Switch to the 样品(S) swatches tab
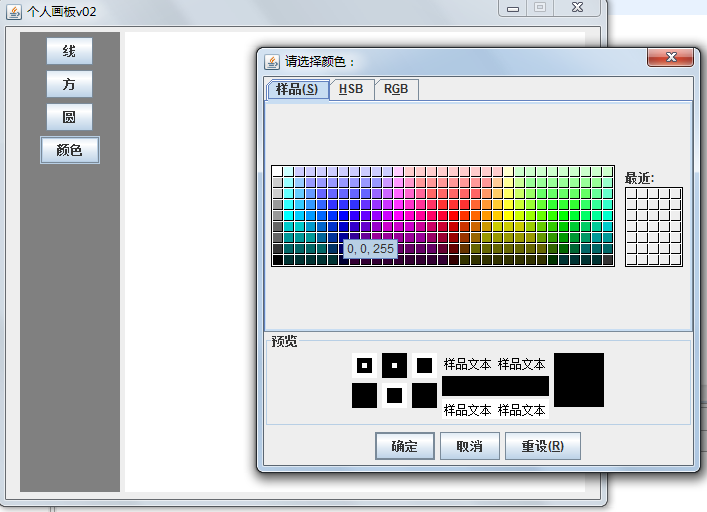 [x=297, y=89]
